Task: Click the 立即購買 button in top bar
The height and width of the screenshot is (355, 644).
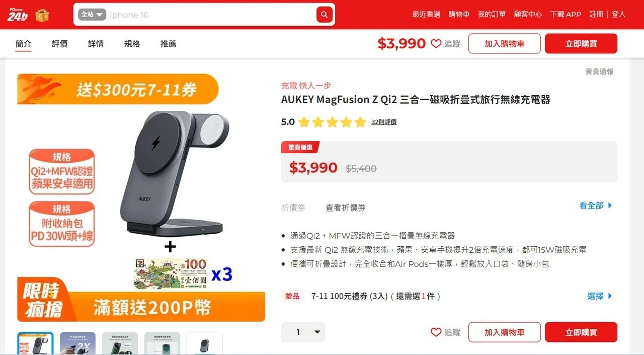Action: click(581, 44)
